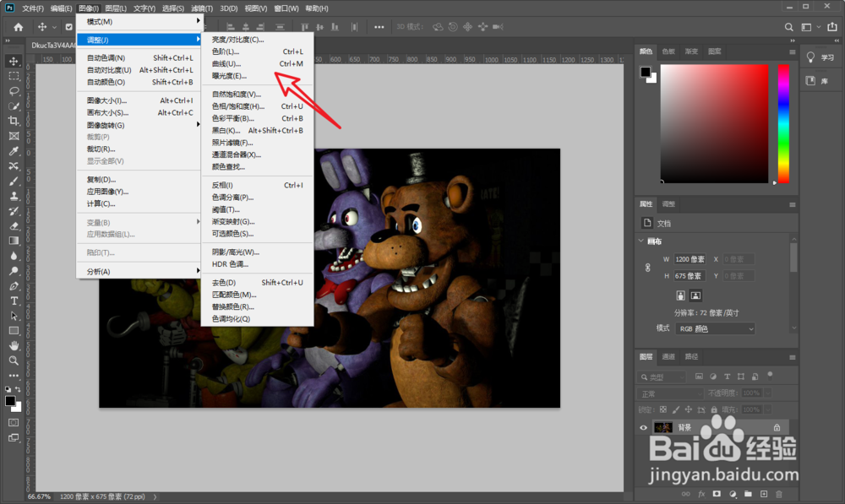Viewport: 845px width, 504px height.
Task: Collapse the 画布 section
Action: pyautogui.click(x=641, y=241)
